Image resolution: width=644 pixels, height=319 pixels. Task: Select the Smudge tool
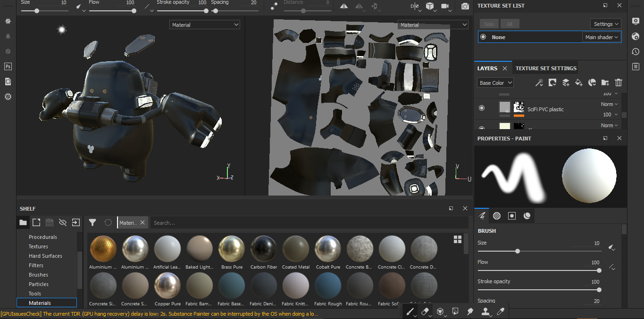point(469,311)
